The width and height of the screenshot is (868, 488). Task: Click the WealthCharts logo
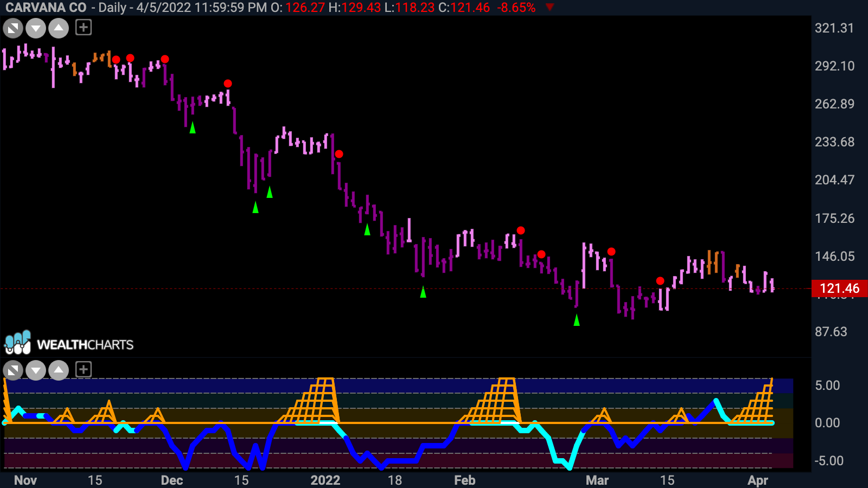click(69, 343)
